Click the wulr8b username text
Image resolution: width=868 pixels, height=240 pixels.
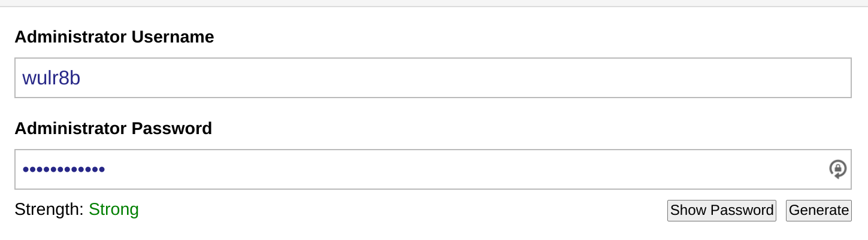51,78
